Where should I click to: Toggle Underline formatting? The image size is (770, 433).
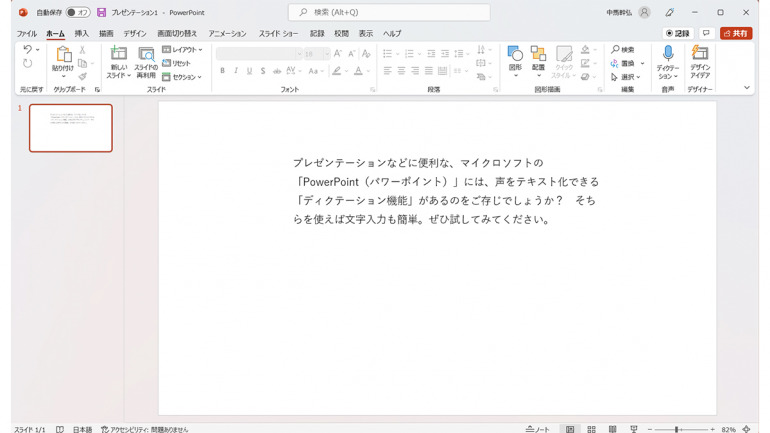pos(249,71)
